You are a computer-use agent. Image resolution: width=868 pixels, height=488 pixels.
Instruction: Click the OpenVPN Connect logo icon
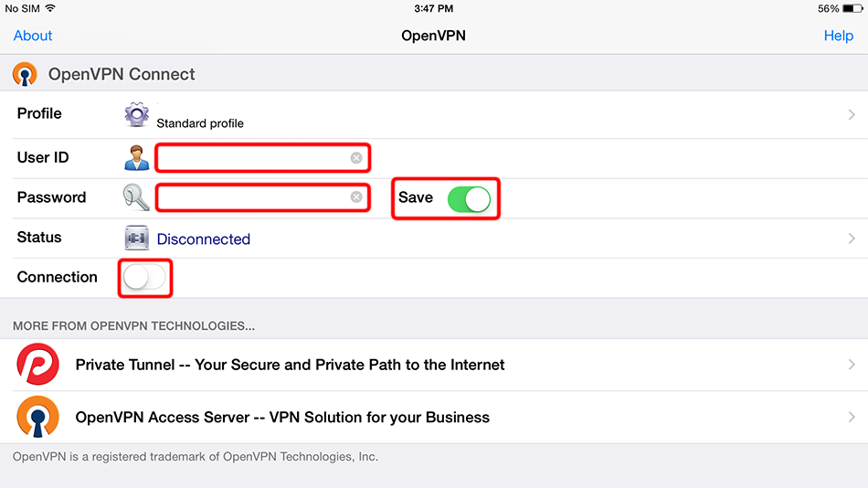point(25,74)
